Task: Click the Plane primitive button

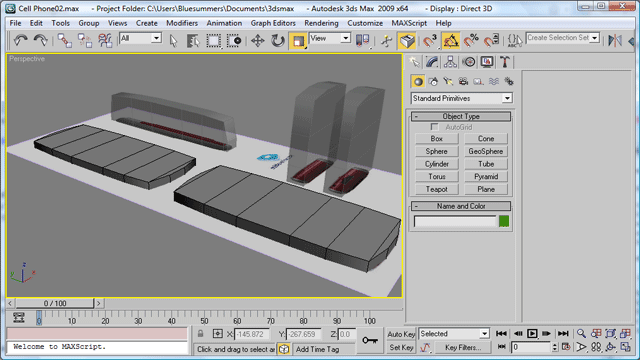Action: pos(486,189)
